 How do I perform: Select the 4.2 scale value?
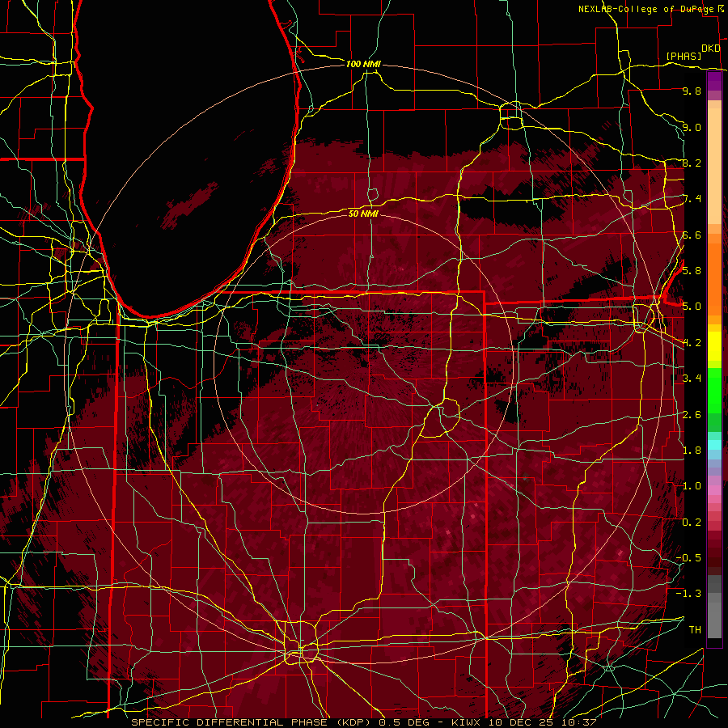point(692,343)
